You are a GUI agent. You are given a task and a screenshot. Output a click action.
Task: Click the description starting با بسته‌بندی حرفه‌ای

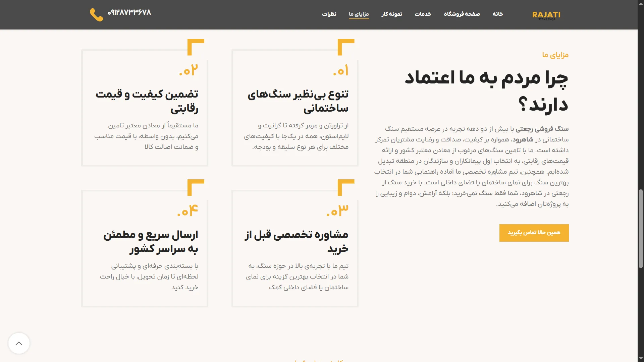click(x=149, y=277)
